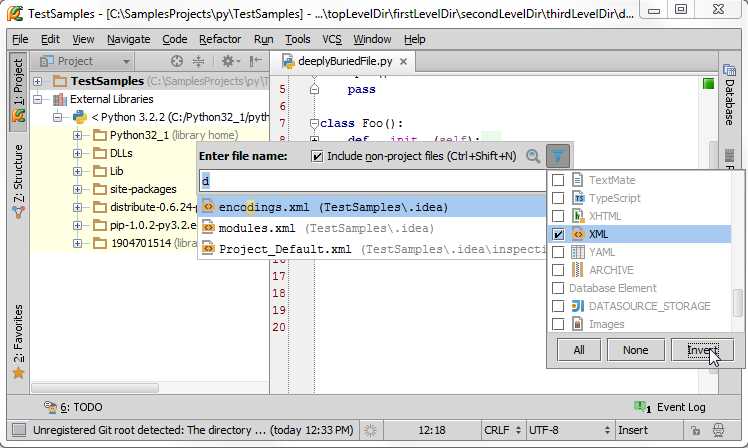Check the YAML filter checkbox
Viewport: 748px width, 448px height.
click(x=558, y=252)
